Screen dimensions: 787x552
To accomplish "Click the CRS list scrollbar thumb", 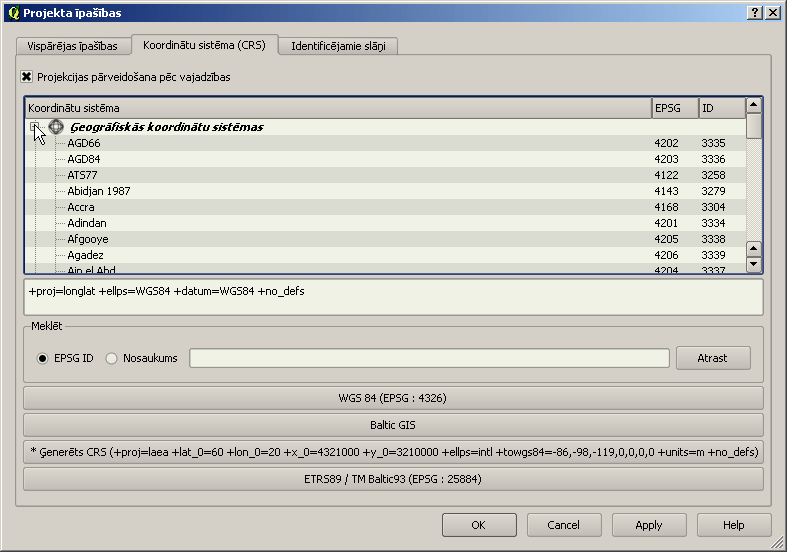I will (x=753, y=126).
